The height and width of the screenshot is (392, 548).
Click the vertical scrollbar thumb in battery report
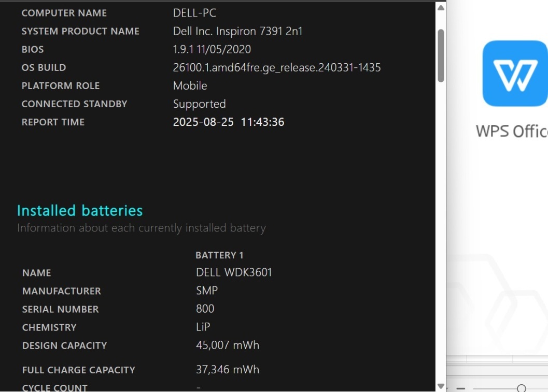tap(441, 56)
